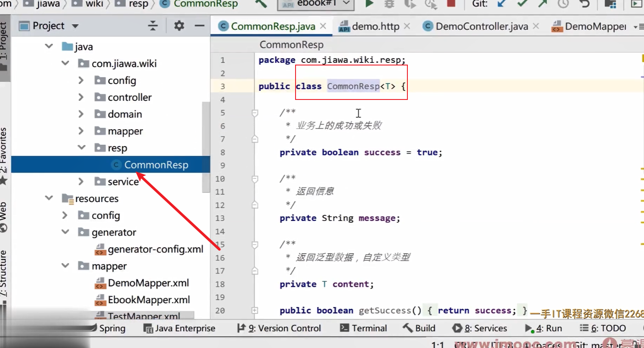Select EbookMapper.xml in the project tree

149,300
